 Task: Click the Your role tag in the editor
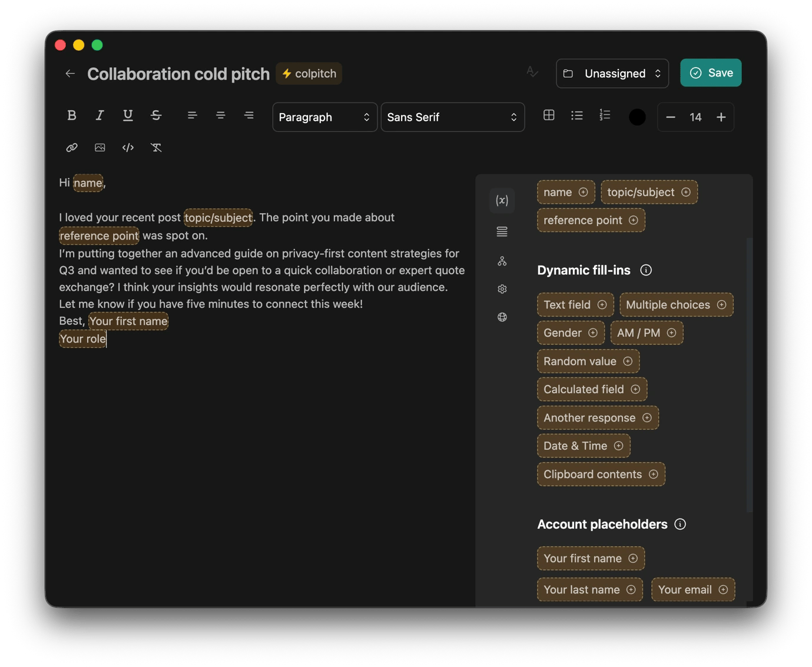click(x=83, y=339)
